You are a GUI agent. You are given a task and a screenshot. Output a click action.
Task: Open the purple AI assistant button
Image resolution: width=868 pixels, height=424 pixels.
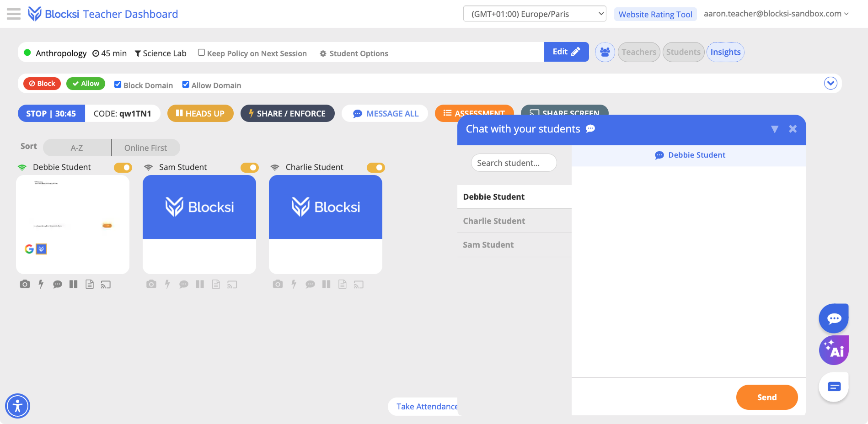(x=834, y=350)
